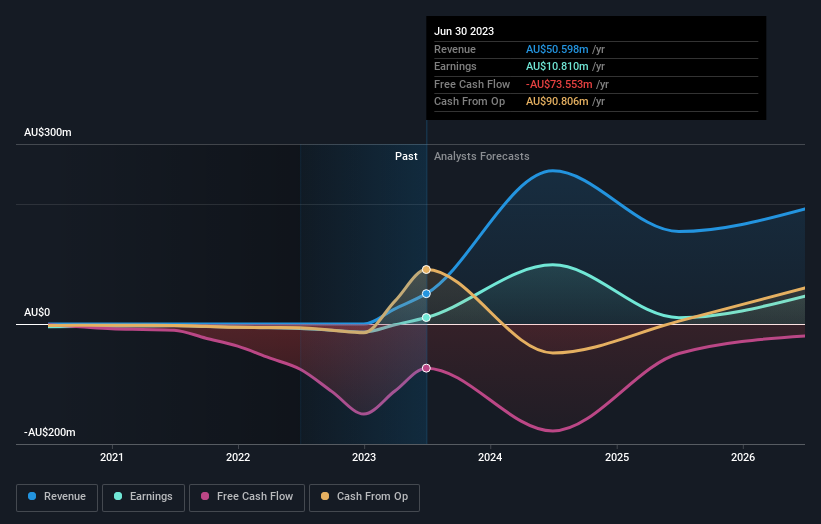Click the 2022 x-axis label

point(238,457)
